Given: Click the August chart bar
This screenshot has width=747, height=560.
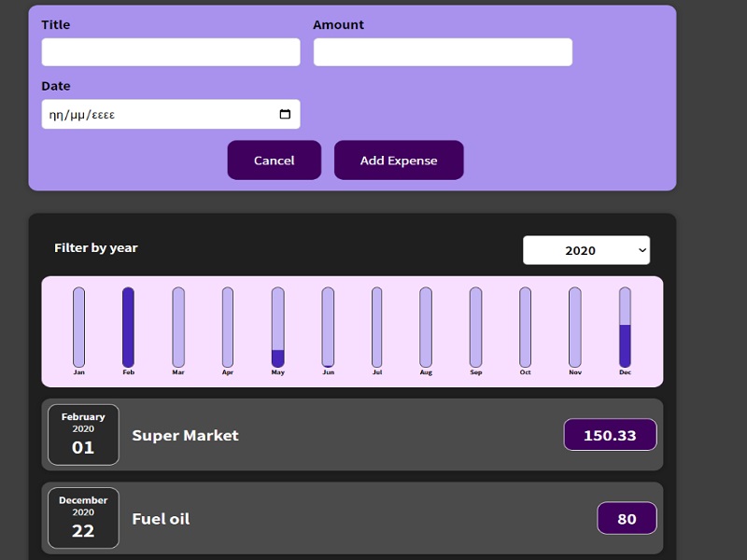Looking at the screenshot, I should coord(425,327).
